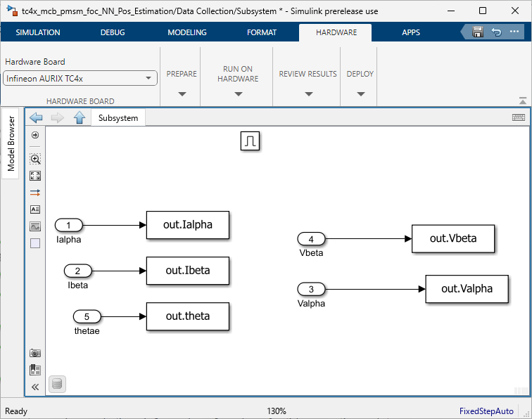Click the grayed-out forward navigation arrow
This screenshot has height=419, width=532.
coord(57,118)
